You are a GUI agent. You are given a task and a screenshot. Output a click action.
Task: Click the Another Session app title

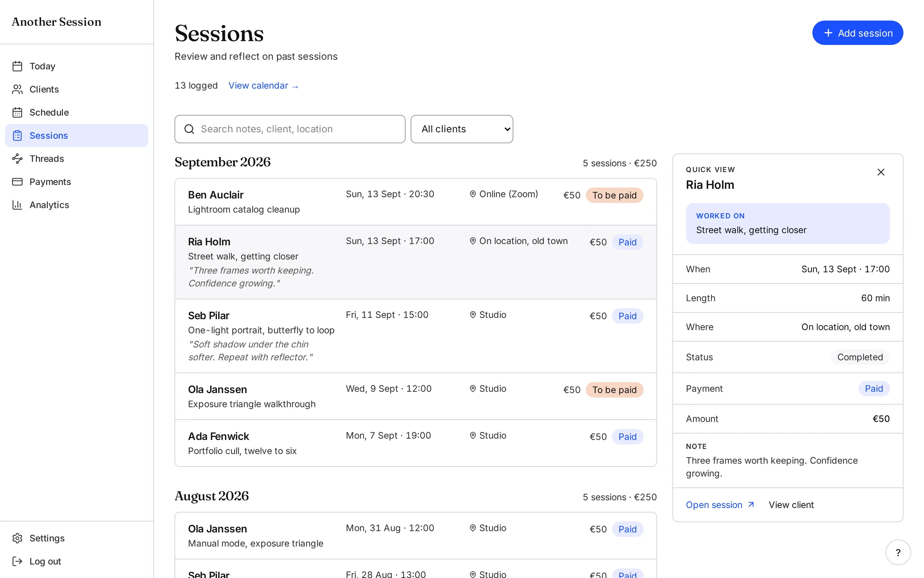click(56, 22)
